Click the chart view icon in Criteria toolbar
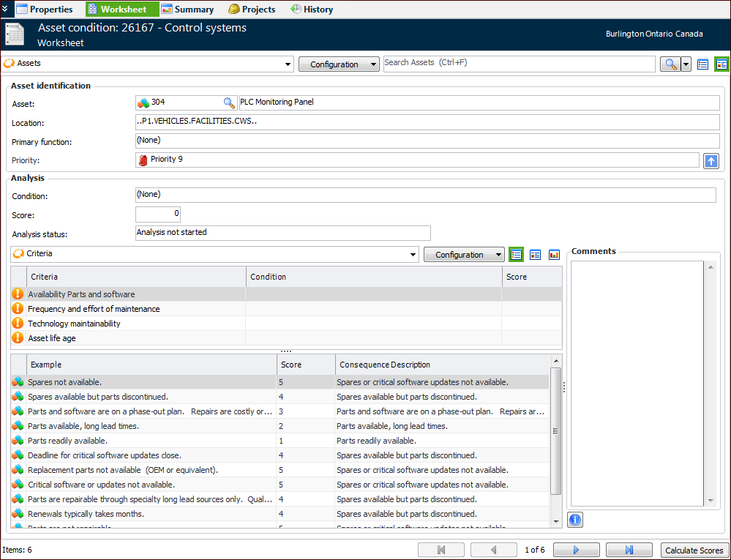 (554, 255)
